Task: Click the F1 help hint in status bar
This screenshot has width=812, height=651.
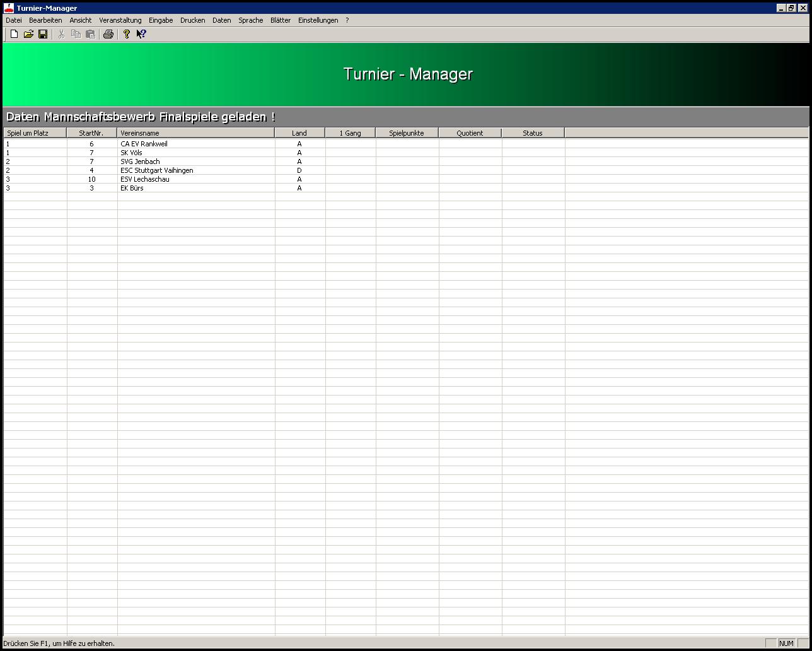Action: 59,643
